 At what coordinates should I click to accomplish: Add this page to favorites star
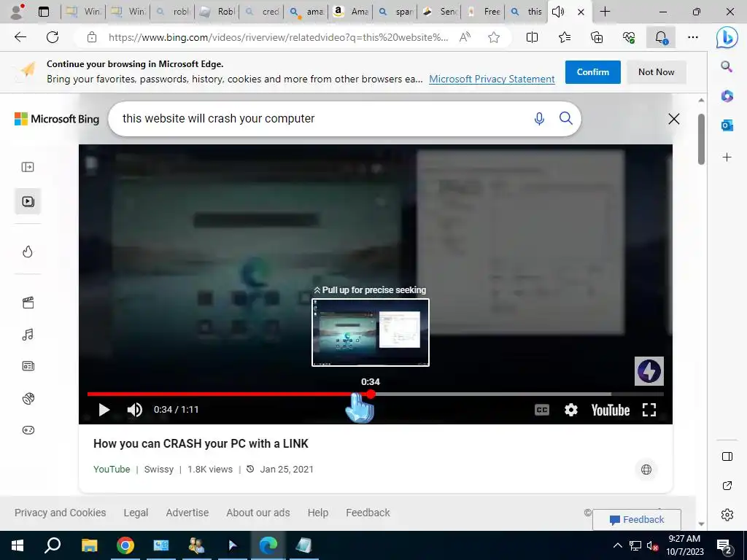[x=494, y=37]
